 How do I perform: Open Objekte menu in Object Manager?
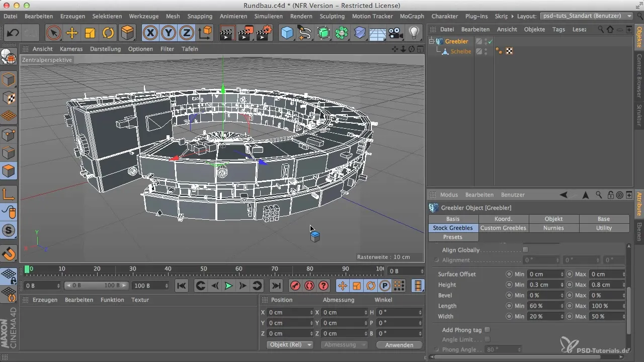534,29
